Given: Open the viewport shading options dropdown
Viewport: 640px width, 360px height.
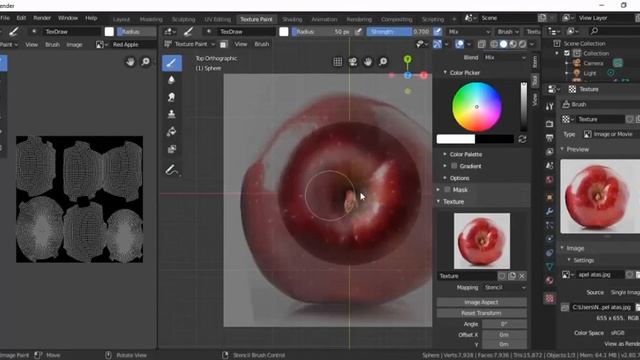Looking at the screenshot, I should 532,44.
